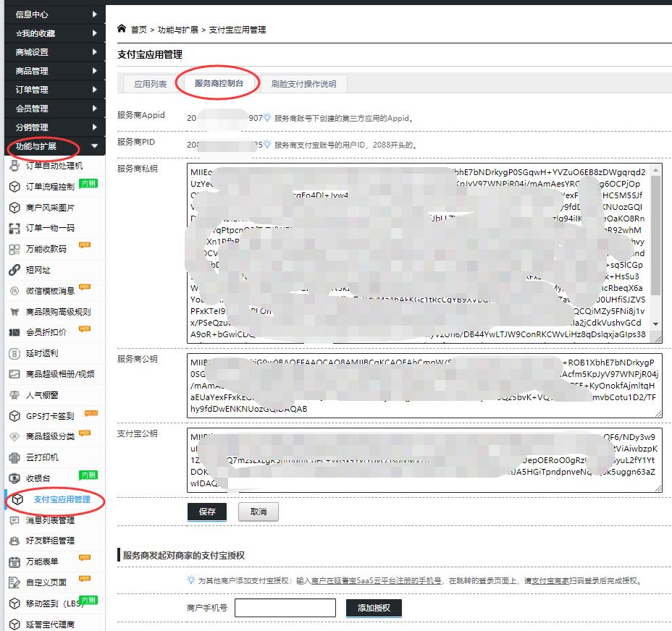Expand the 会员管理 menu

(55, 109)
